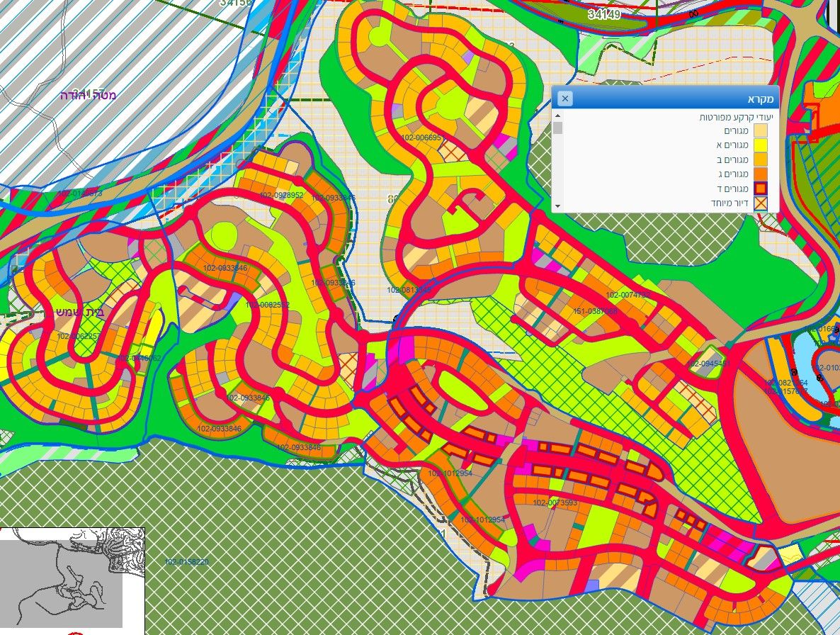Click the מגורים ב legend swatch

pyautogui.click(x=761, y=159)
